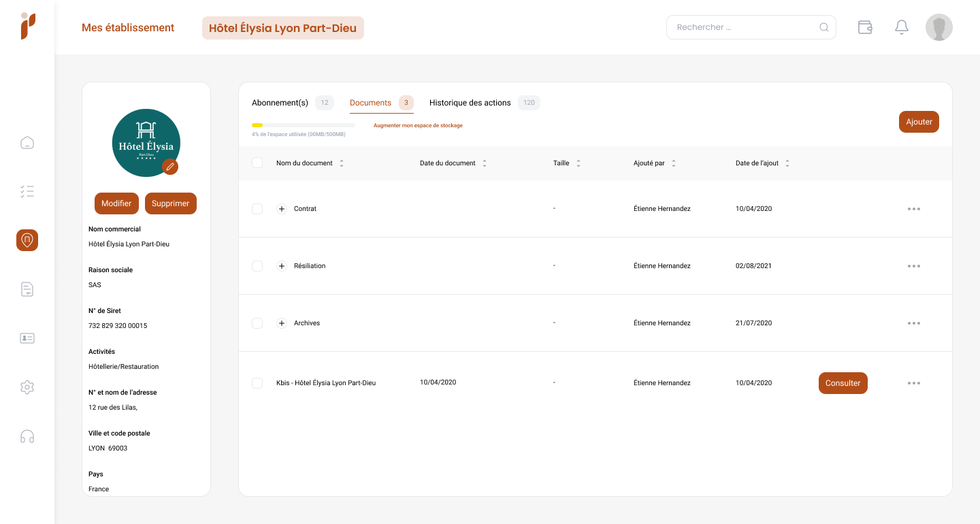980x524 pixels.
Task: Sort by Ajouté par column
Action: coord(674,163)
